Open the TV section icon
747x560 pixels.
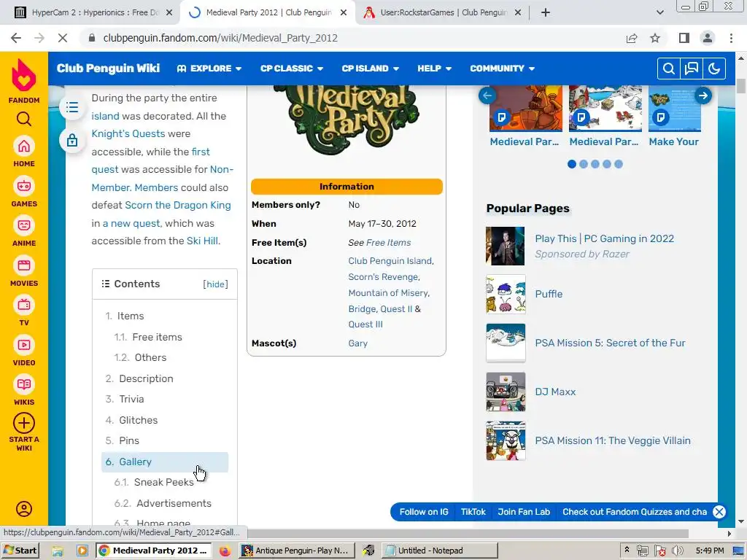point(24,305)
